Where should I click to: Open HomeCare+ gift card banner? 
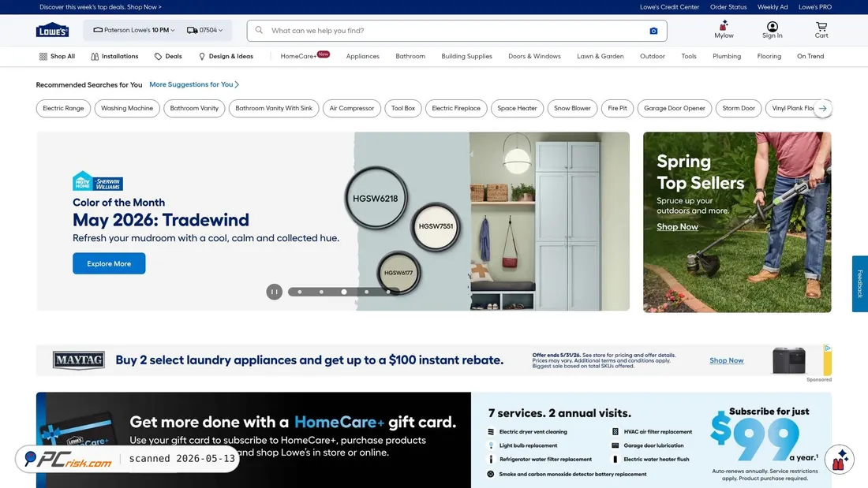tap(253, 440)
